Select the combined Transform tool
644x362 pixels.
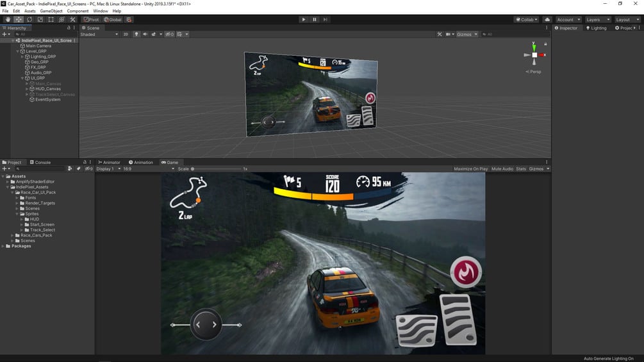coord(62,19)
